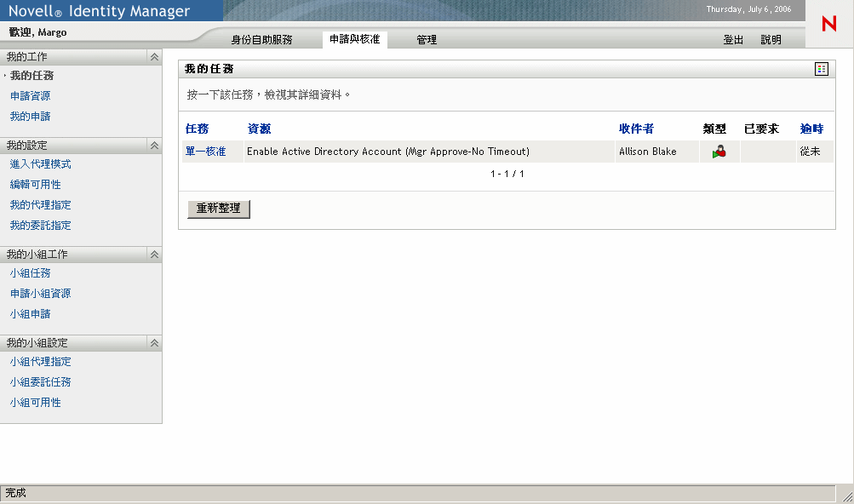The width and height of the screenshot is (854, 504).
Task: Click the display options icon in 我的任務 header
Action: [822, 69]
